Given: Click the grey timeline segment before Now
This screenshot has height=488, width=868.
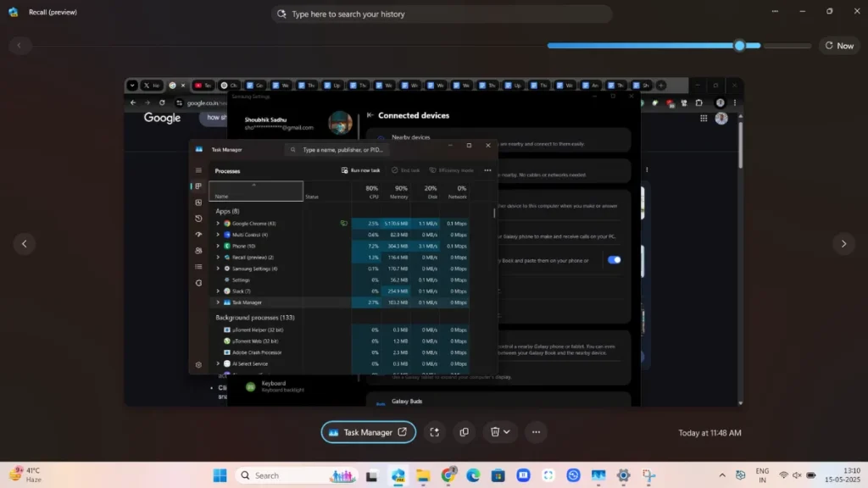Looking at the screenshot, I should coord(787,46).
